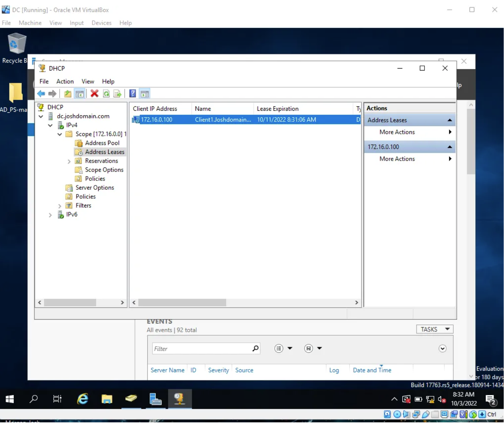Open the Help question-mark toolbar icon
This screenshot has height=424, width=504.
pyautogui.click(x=133, y=94)
